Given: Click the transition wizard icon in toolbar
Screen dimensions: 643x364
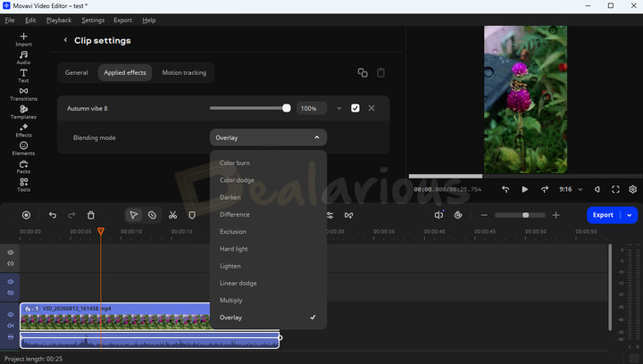Looking at the screenshot, I should [x=348, y=215].
